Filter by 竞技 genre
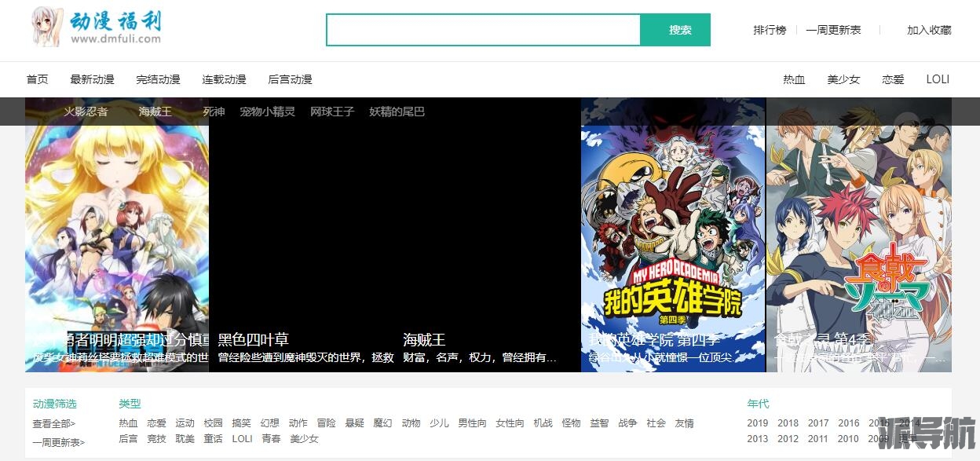980x461 pixels. click(156, 439)
